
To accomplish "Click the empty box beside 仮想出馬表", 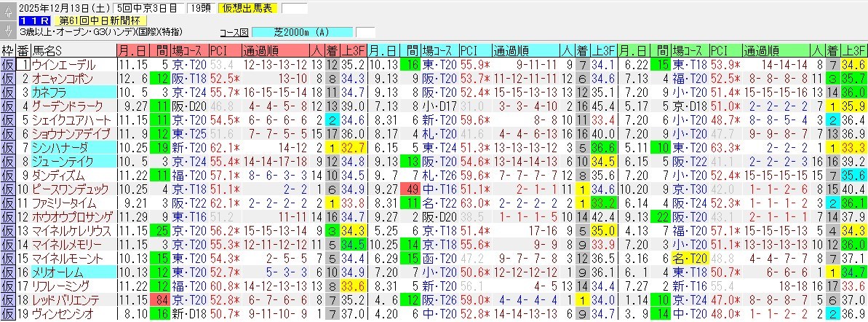I will tap(293, 9).
